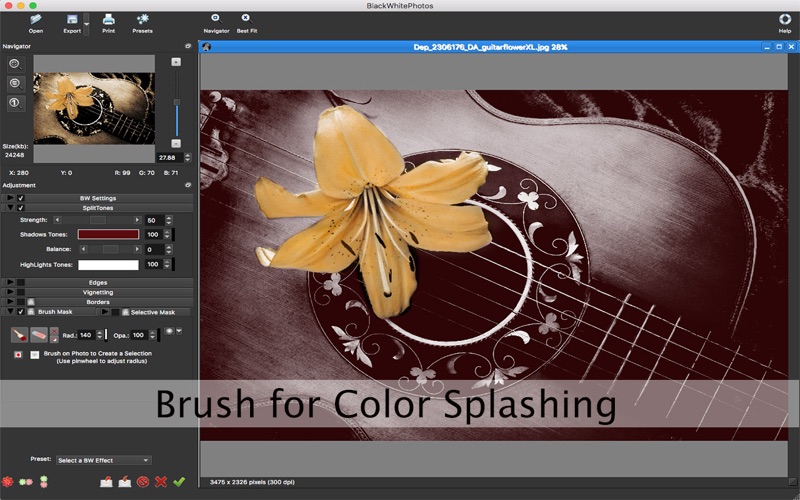Disable the SplitTones checkbox

click(x=21, y=208)
